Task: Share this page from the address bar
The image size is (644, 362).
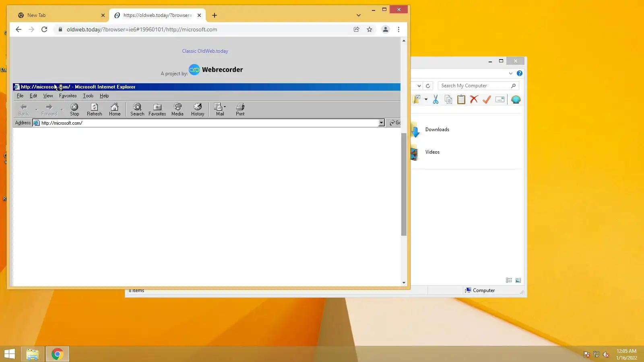Action: pos(357,29)
